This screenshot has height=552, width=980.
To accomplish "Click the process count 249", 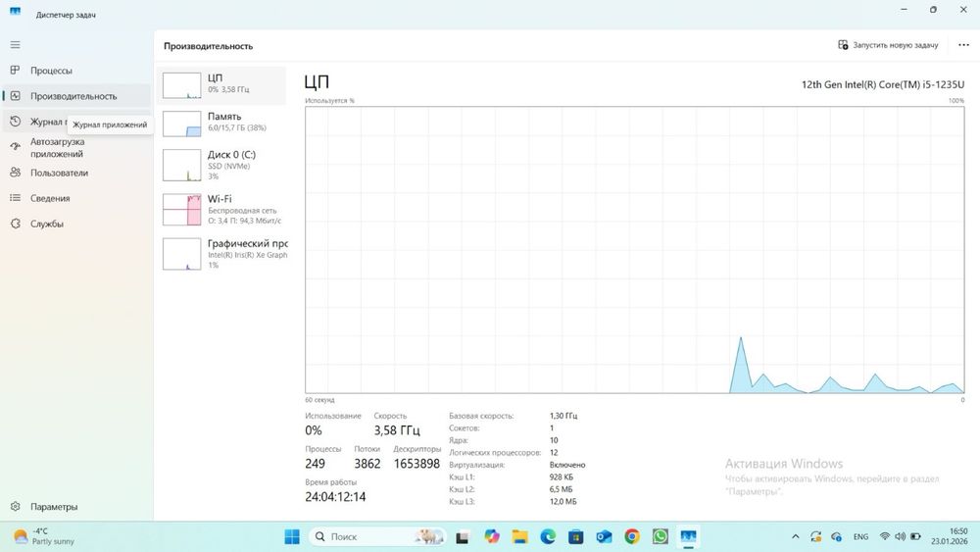I will tap(315, 463).
